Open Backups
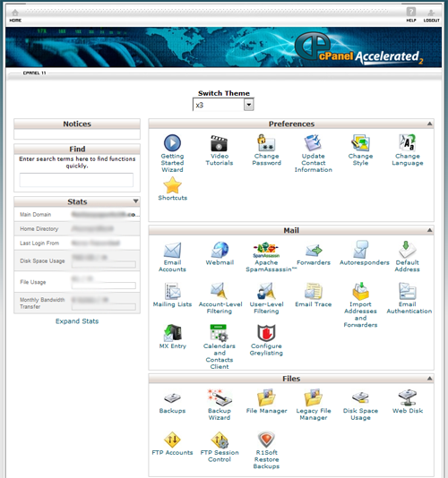448x478 pixels. (x=172, y=402)
